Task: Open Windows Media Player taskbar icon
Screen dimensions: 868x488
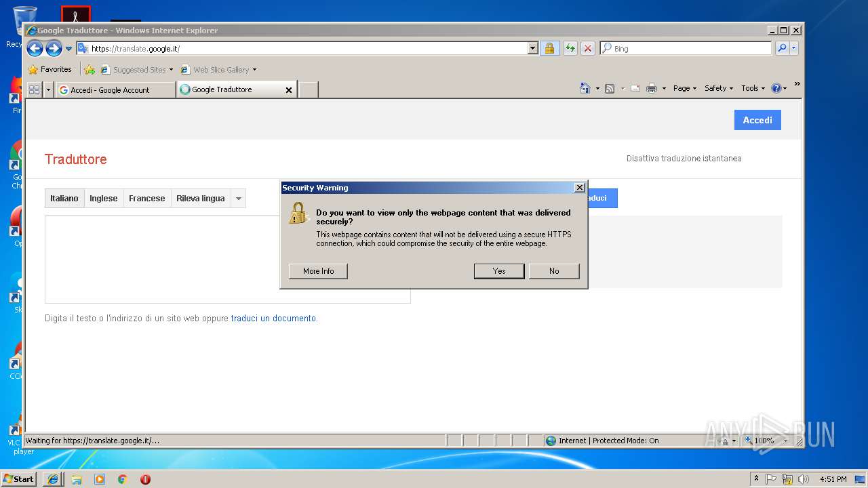Action: (100, 479)
